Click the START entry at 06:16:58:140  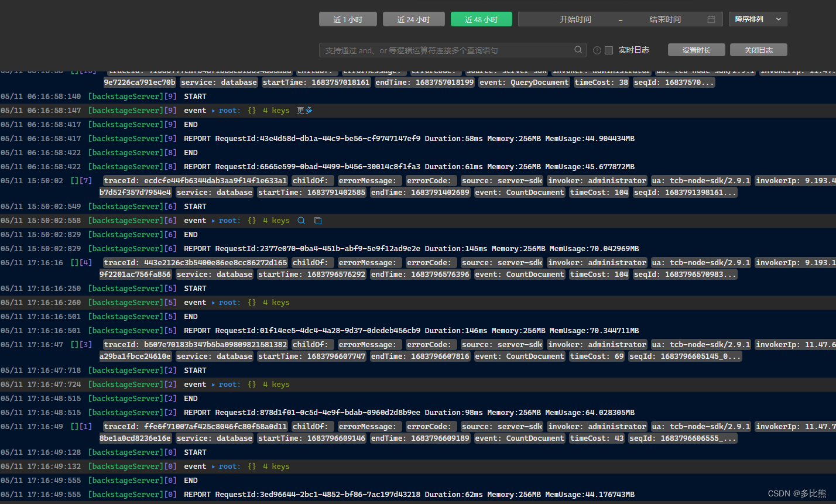[x=195, y=97]
